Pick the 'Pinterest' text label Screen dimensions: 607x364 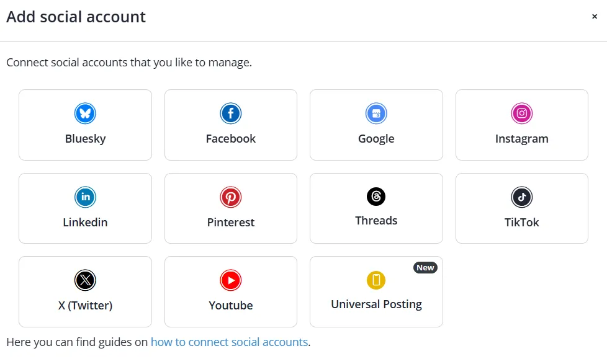click(x=231, y=222)
